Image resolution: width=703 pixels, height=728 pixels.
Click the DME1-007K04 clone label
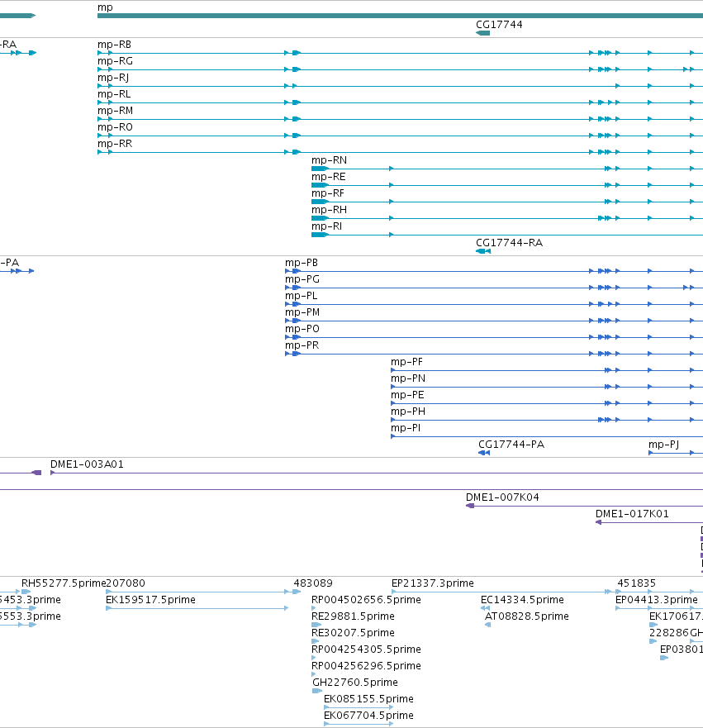[x=502, y=497]
